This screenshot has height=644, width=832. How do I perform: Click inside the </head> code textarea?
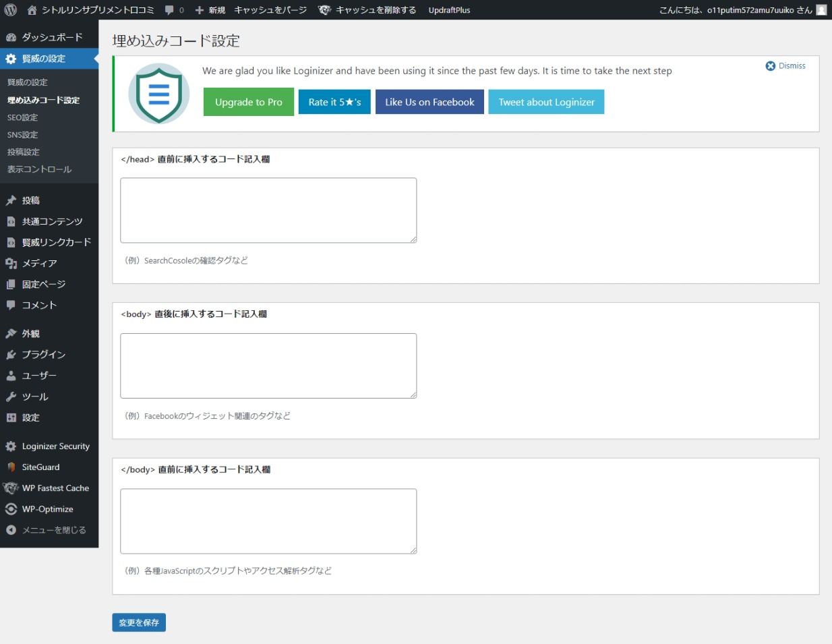tap(268, 210)
